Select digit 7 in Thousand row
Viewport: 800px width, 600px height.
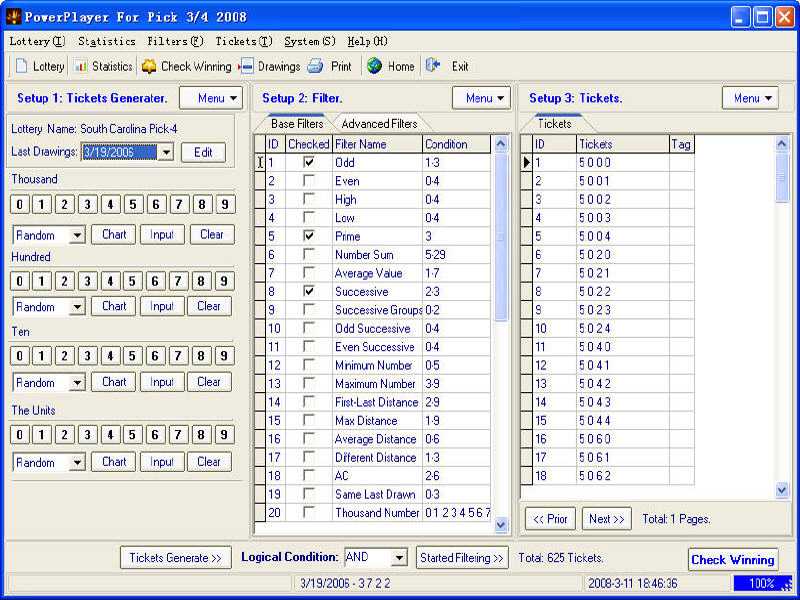tap(179, 205)
